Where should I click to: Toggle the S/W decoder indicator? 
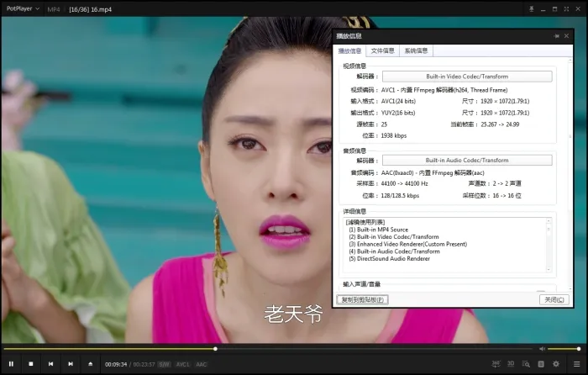tap(165, 364)
